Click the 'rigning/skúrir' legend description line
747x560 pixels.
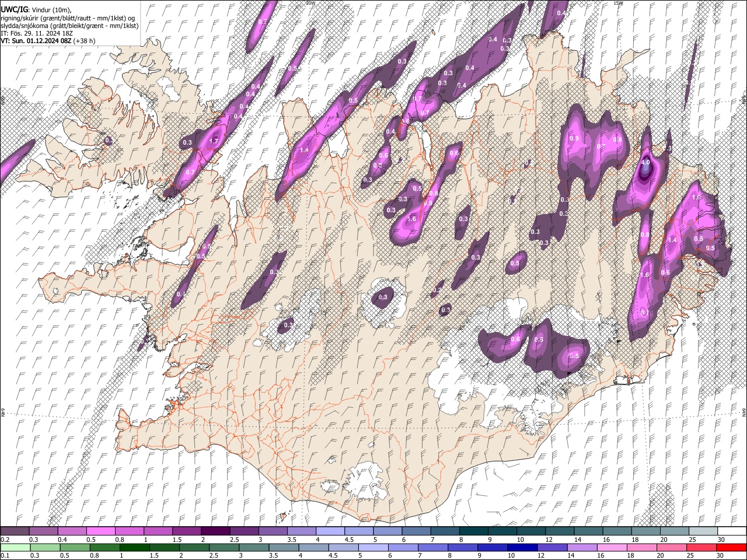[68, 18]
